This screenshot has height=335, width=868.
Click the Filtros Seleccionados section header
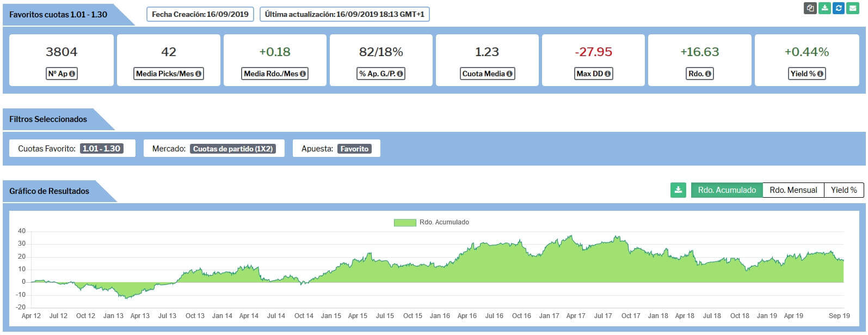(x=48, y=119)
